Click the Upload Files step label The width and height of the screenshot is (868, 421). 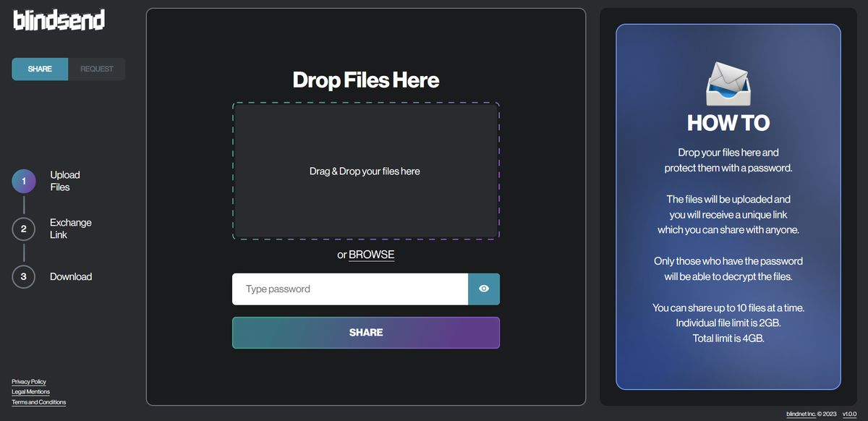[65, 181]
